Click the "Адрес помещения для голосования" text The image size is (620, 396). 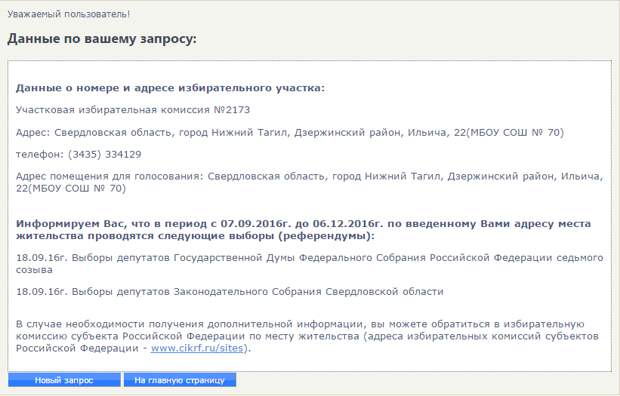(x=109, y=176)
